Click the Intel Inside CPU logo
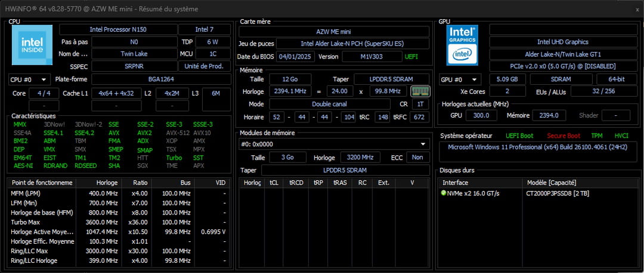 32,45
